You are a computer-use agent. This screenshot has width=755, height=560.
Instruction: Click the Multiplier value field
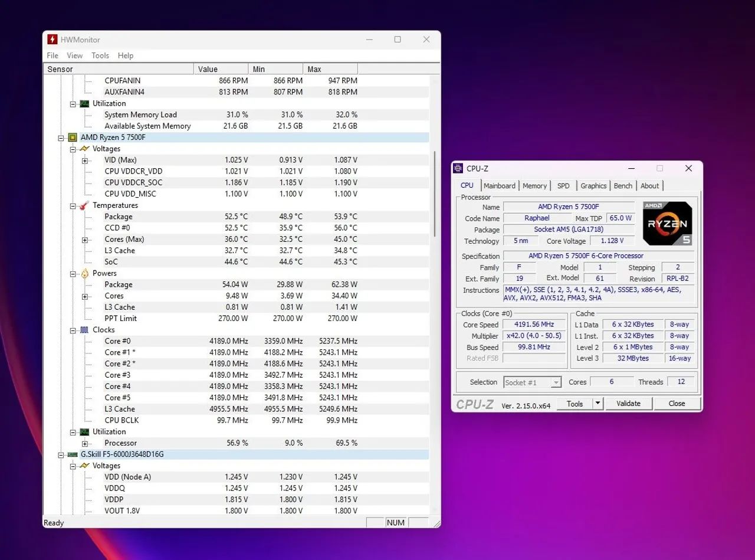click(534, 336)
